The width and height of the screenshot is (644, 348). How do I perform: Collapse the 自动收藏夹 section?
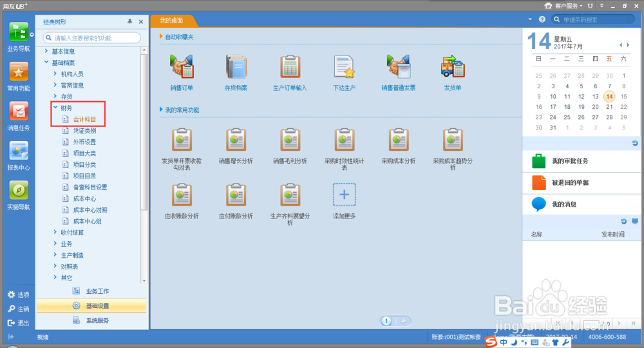pyautogui.click(x=161, y=37)
